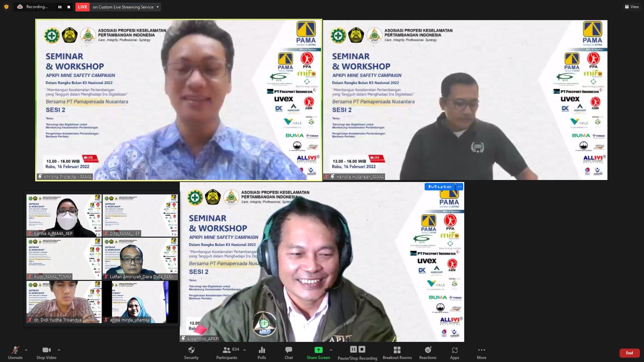Select Karina A_PAMA_JIEP video thumbnail
Screen dimensions: 644x362
(64, 215)
